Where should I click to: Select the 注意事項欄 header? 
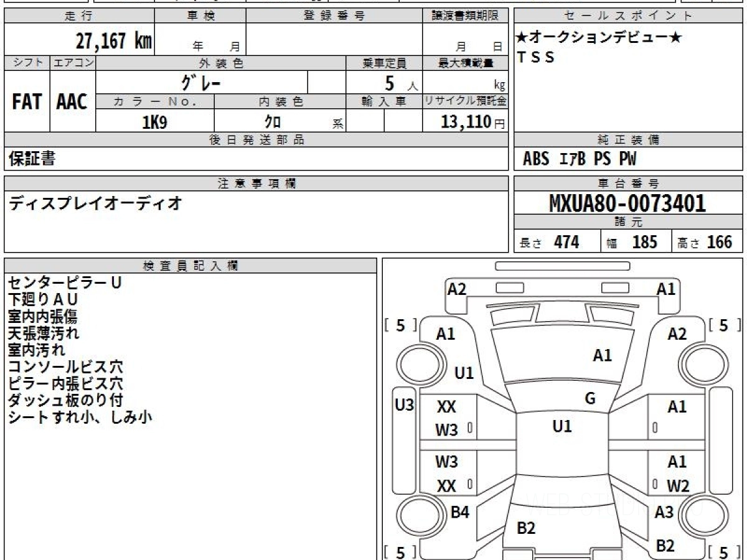[256, 184]
